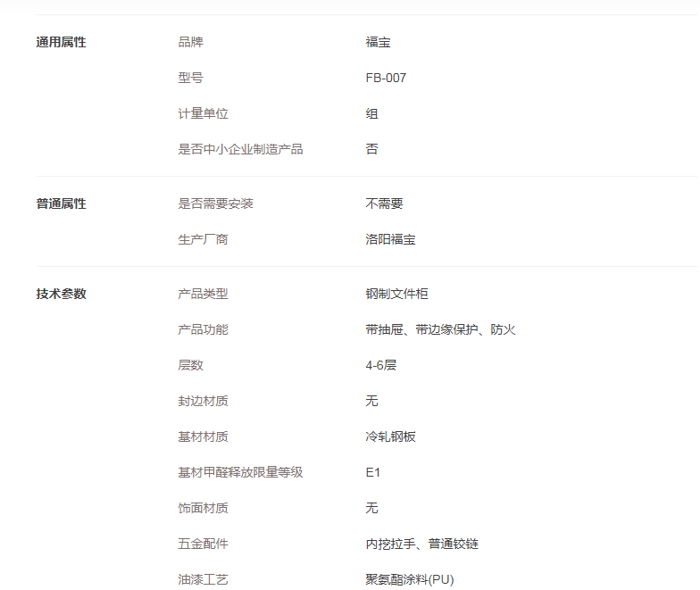700x590 pixels.
Task: Select the model value FB-007
Action: pyautogui.click(x=386, y=78)
